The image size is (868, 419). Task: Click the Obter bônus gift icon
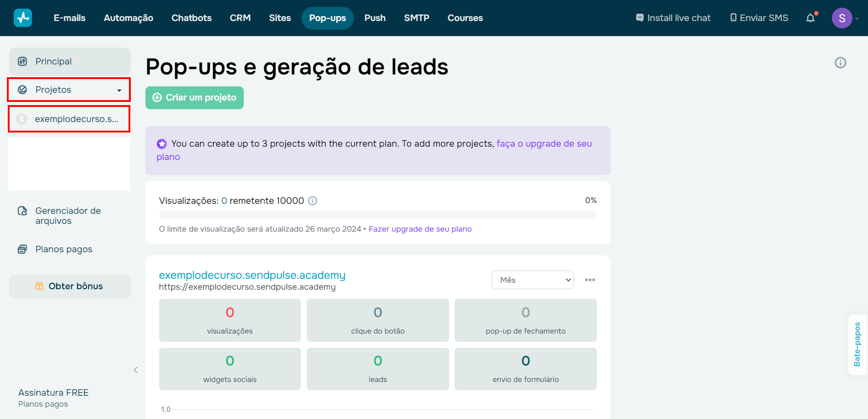39,286
